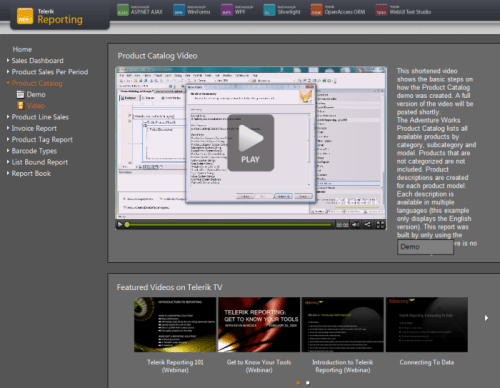Click the Video film icon in sidebar
Screen dimensions: 500x388
coord(21,106)
